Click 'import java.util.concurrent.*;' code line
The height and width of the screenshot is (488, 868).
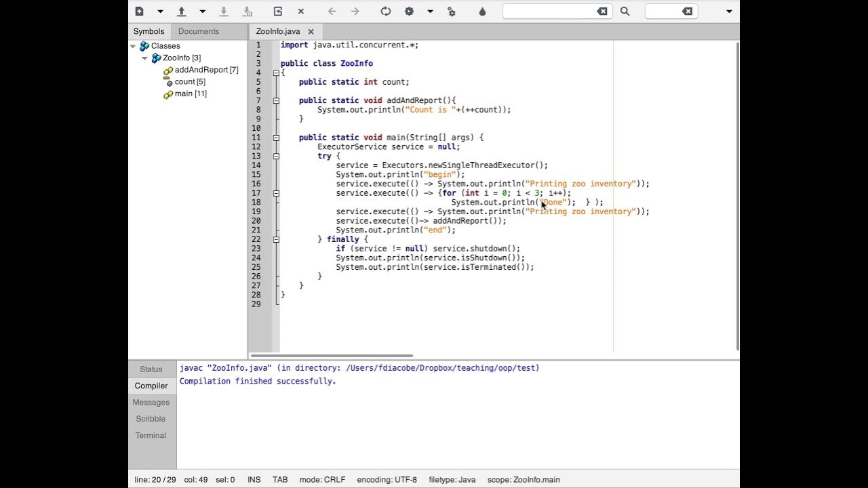pos(349,45)
